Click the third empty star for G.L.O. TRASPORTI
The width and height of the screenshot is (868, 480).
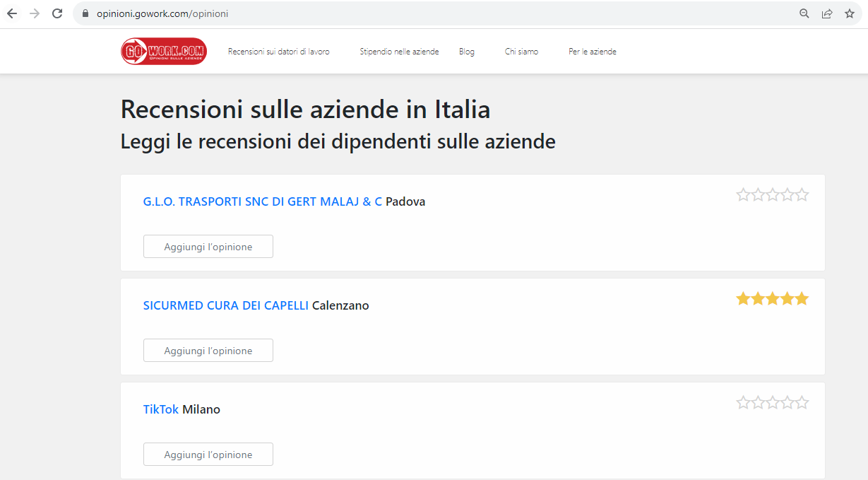tap(773, 194)
